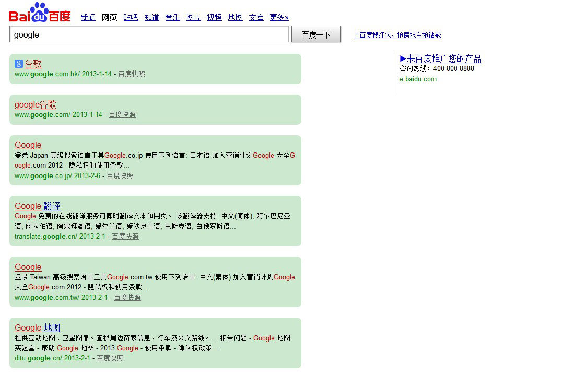Open the 新闻 tab
The width and height of the screenshot is (588, 376).
pyautogui.click(x=88, y=17)
